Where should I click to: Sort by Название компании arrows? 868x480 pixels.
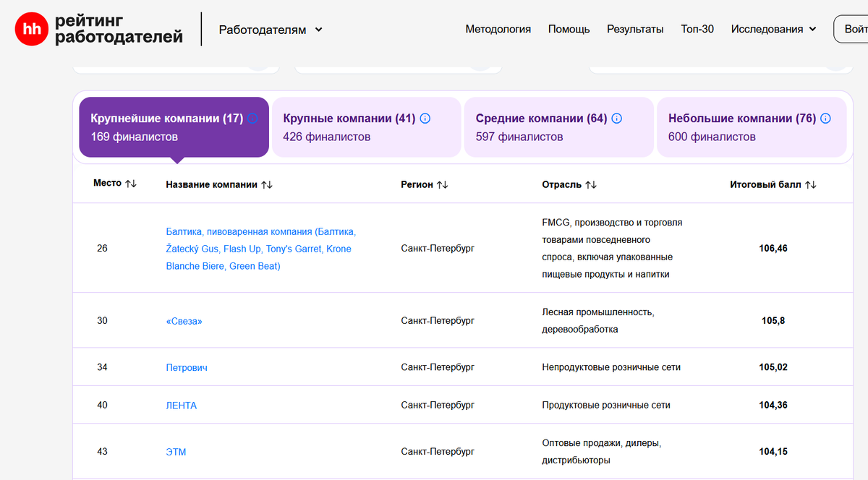tap(267, 185)
